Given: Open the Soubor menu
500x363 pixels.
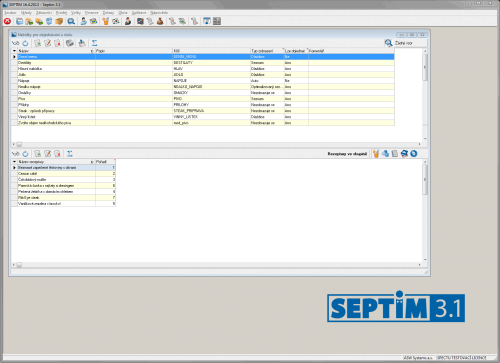Looking at the screenshot, I should [10, 13].
